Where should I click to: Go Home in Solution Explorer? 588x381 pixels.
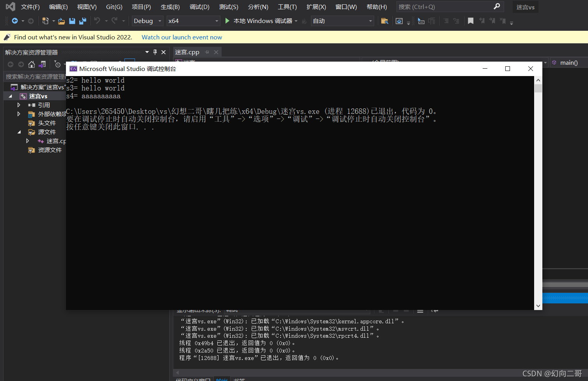[32, 64]
